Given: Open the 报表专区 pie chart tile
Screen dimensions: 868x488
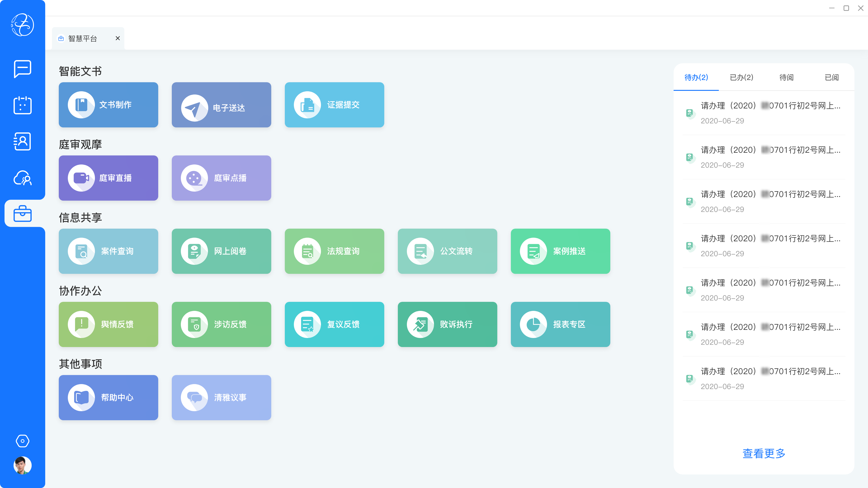Looking at the screenshot, I should tap(560, 324).
